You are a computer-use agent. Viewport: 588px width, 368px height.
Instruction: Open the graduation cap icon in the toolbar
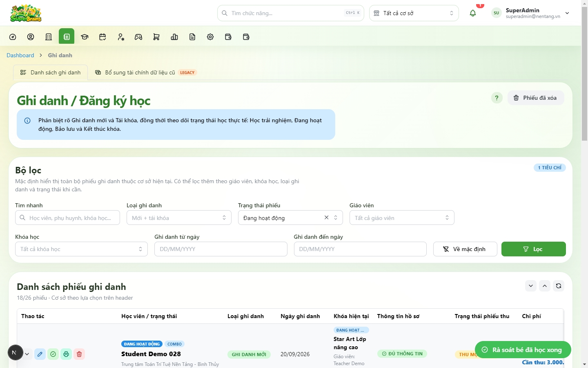click(x=85, y=37)
